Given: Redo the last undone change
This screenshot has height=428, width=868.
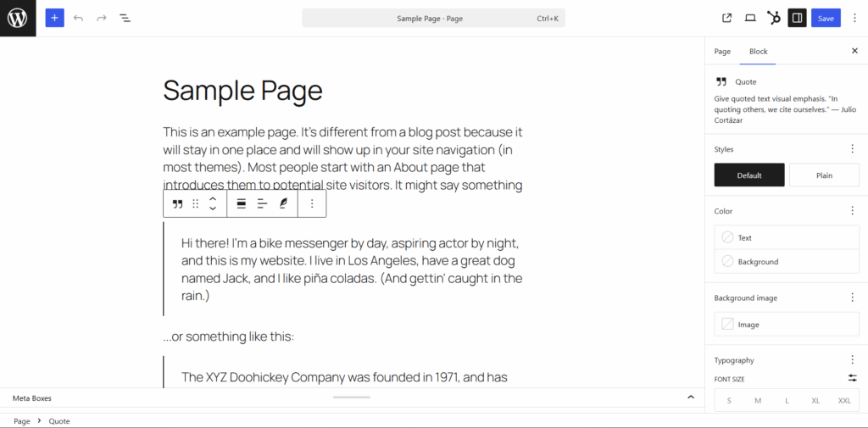Looking at the screenshot, I should tap(102, 19).
